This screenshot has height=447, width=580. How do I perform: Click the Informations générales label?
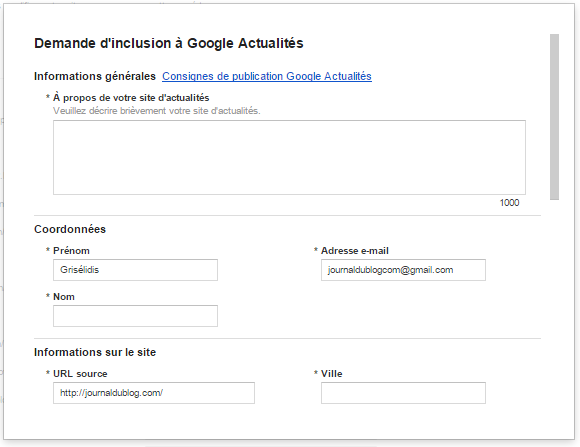click(x=95, y=76)
